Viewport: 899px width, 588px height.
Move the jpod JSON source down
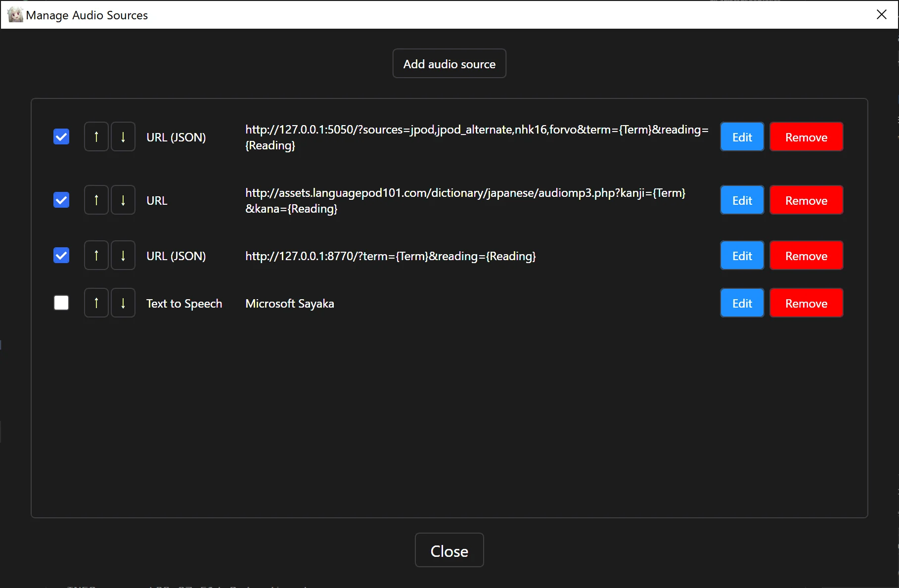tap(123, 136)
